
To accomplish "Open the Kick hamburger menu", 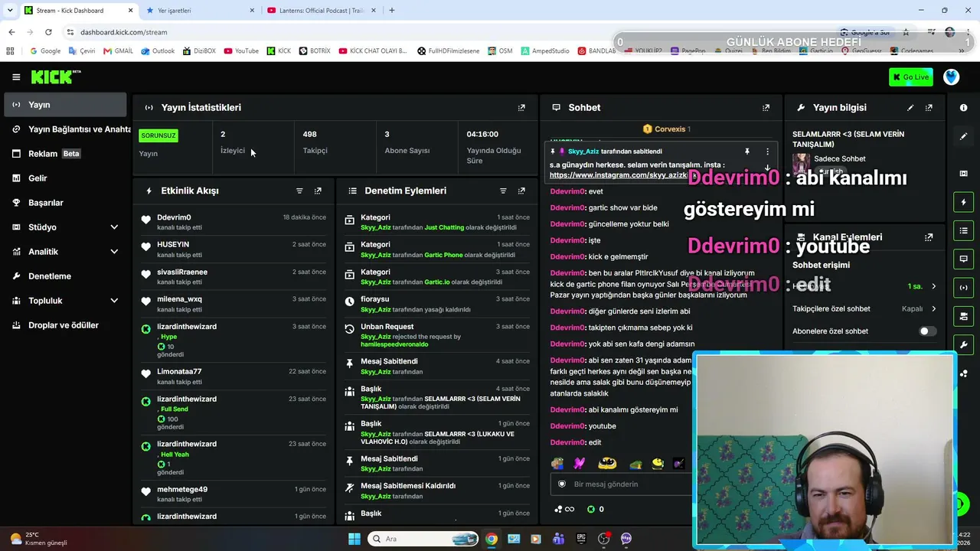I will tap(16, 77).
